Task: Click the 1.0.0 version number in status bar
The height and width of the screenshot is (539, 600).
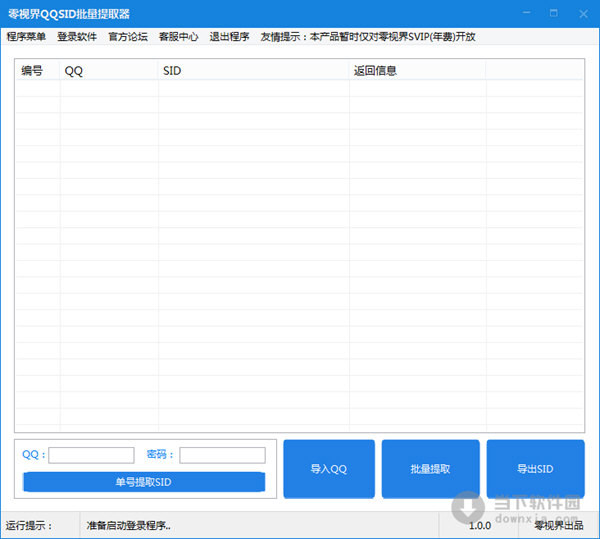Action: click(480, 526)
